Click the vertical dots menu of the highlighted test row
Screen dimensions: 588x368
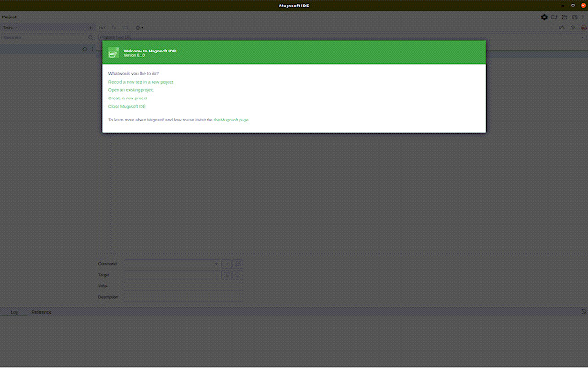92,49
